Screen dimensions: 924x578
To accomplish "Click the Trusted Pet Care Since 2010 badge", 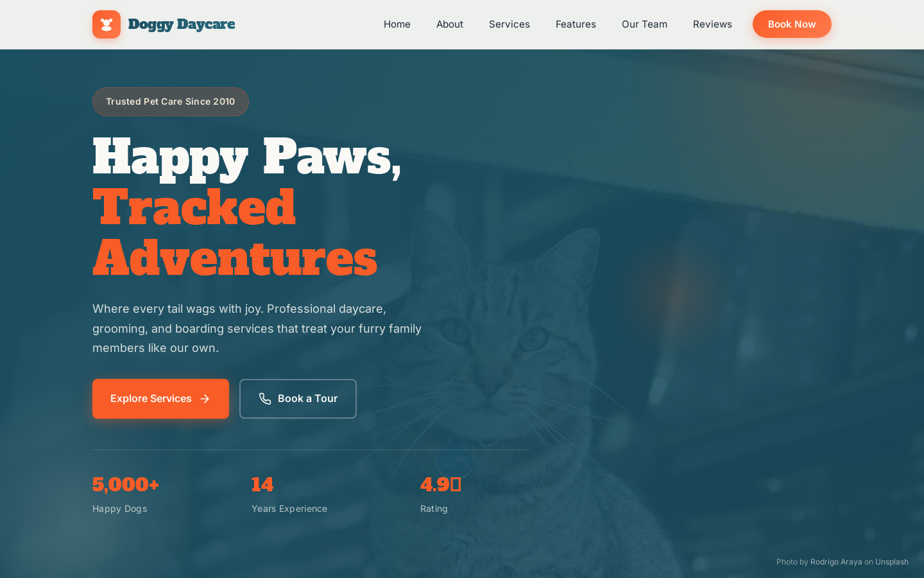I will 171,101.
